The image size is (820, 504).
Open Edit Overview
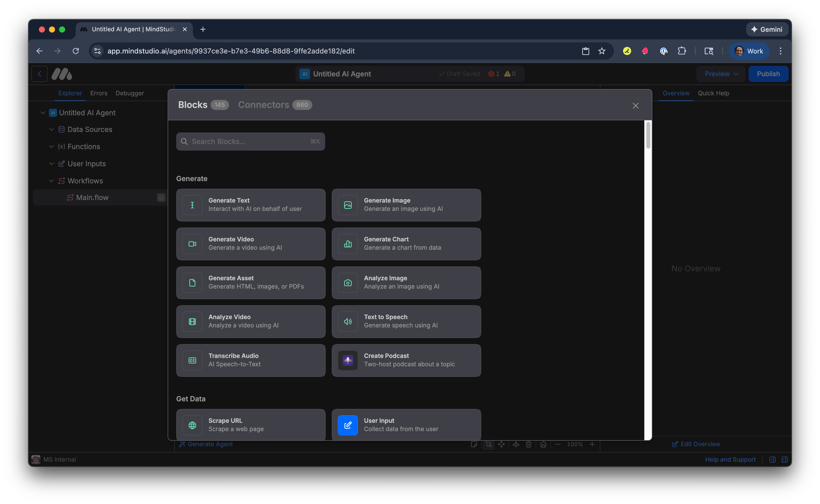point(696,444)
